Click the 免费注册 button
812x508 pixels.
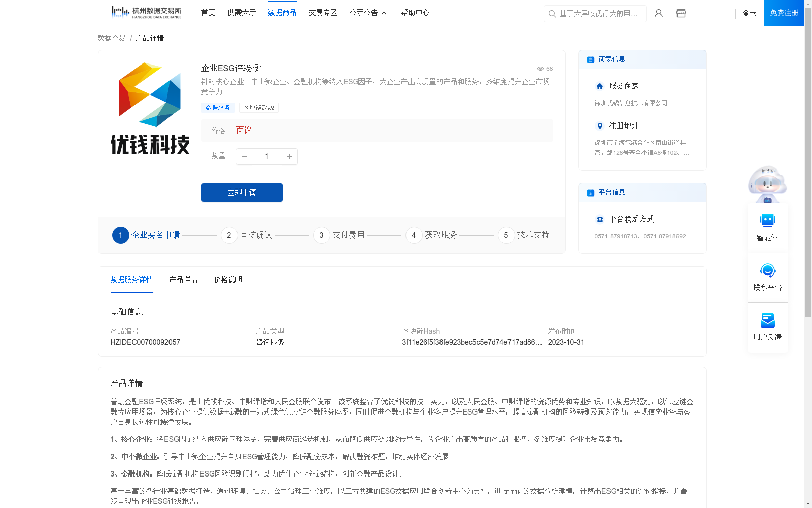tap(784, 13)
